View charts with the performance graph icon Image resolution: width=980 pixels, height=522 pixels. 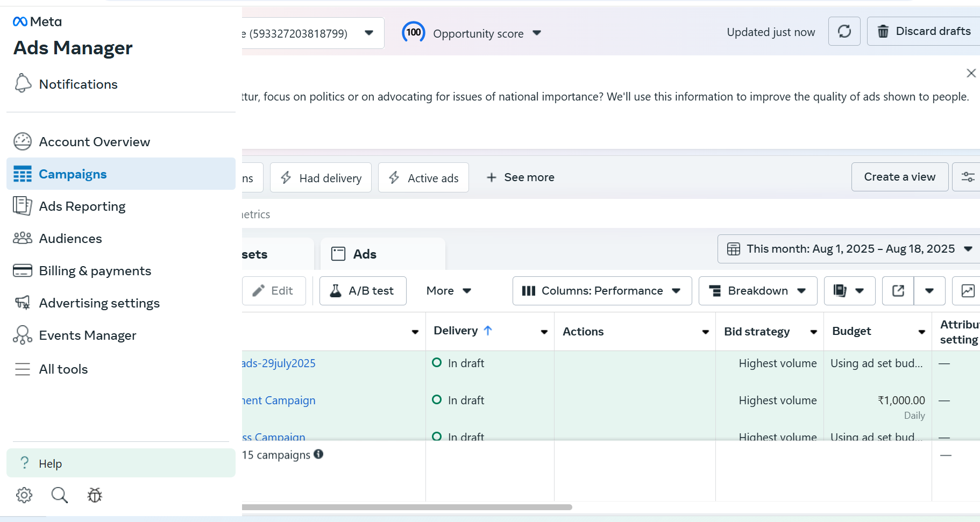968,291
